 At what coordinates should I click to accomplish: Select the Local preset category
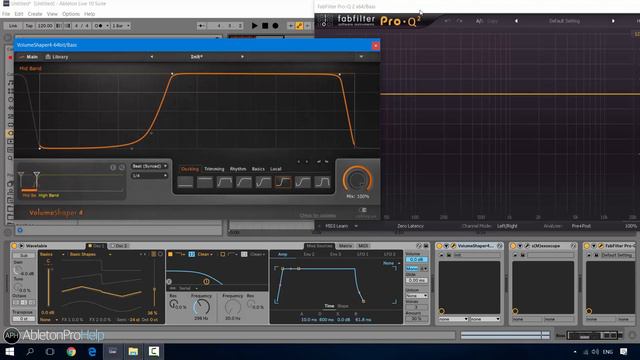point(276,169)
